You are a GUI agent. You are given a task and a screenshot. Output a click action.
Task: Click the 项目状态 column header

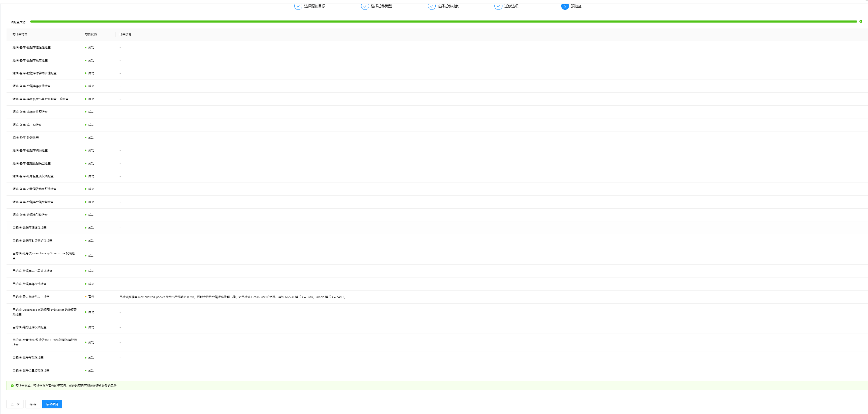pyautogui.click(x=91, y=35)
